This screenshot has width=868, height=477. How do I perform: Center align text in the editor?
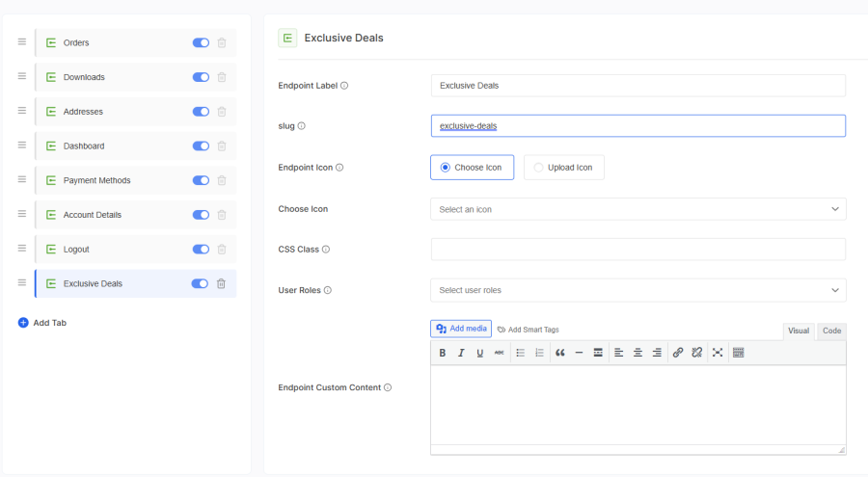click(x=637, y=353)
